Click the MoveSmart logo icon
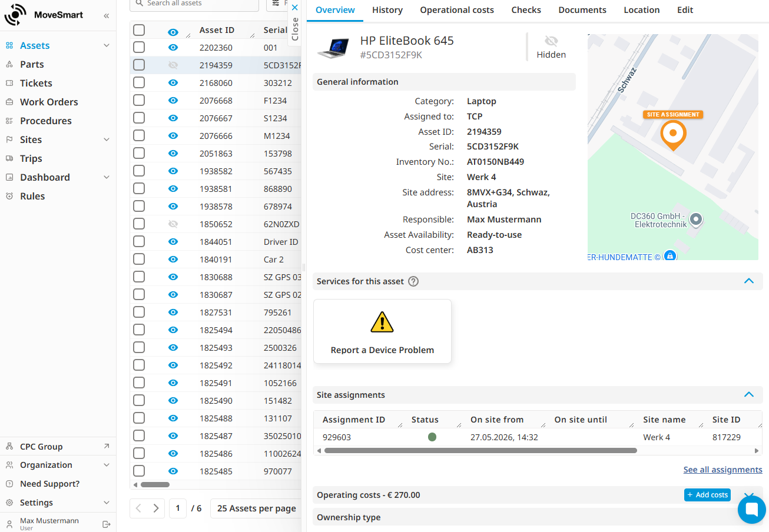Viewport: 769px width, 532px height. [15, 15]
